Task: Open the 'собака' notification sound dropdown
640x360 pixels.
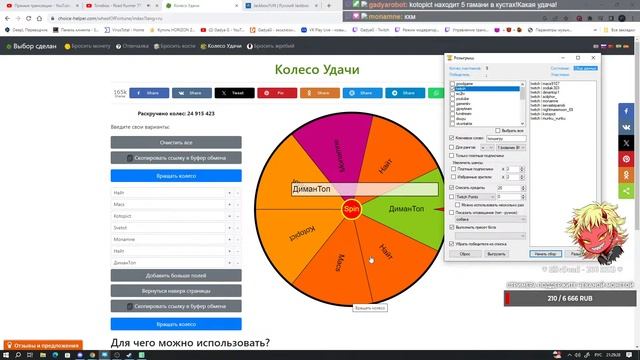Action: (490, 220)
